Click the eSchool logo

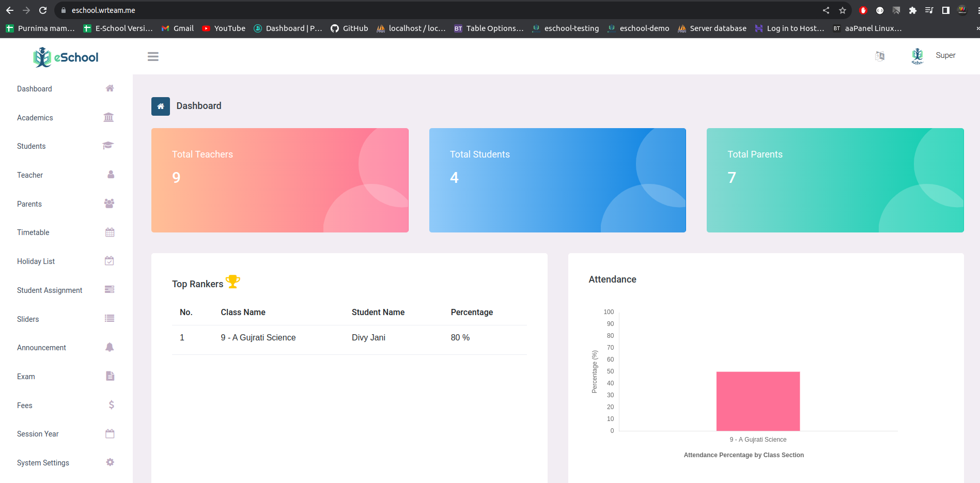(x=66, y=57)
